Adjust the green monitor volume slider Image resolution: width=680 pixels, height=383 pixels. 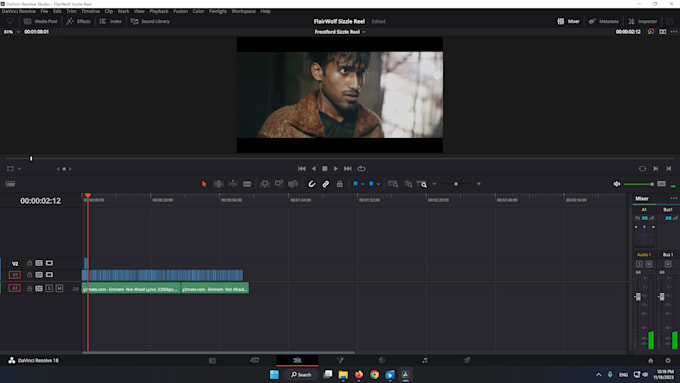pos(638,184)
